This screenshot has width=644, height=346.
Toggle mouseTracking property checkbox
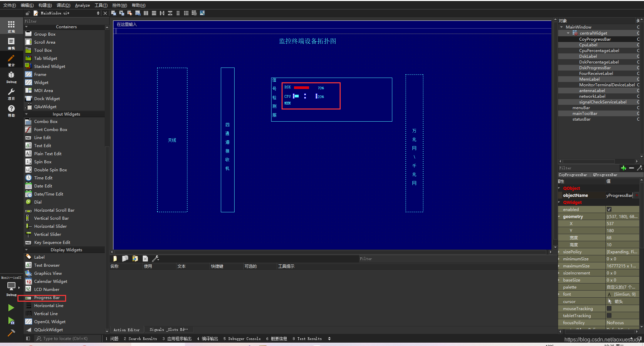(x=609, y=308)
